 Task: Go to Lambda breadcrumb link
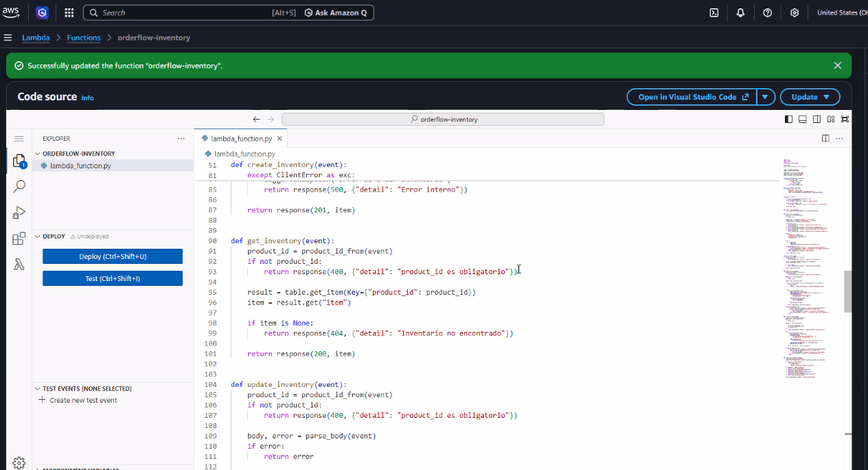[x=36, y=38]
